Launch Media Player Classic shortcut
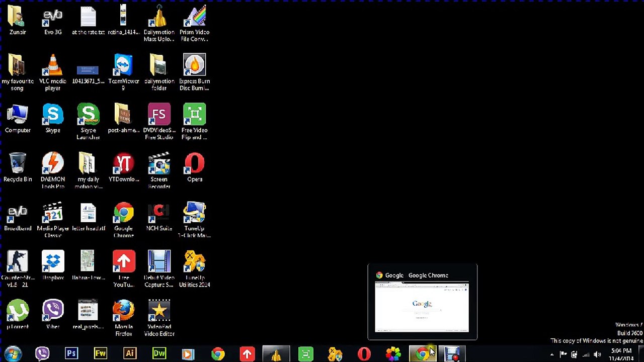 coord(53,220)
